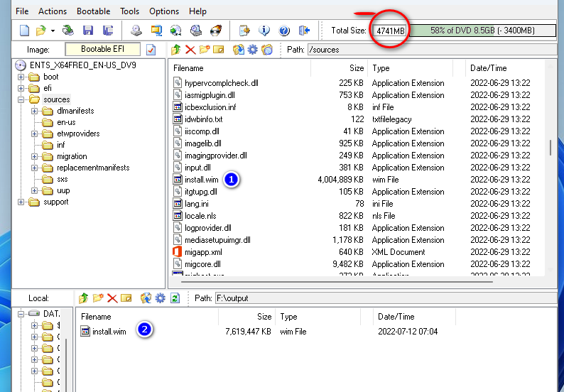Click the Burn CD/DVD Image flaming-disc icon

coord(216,31)
